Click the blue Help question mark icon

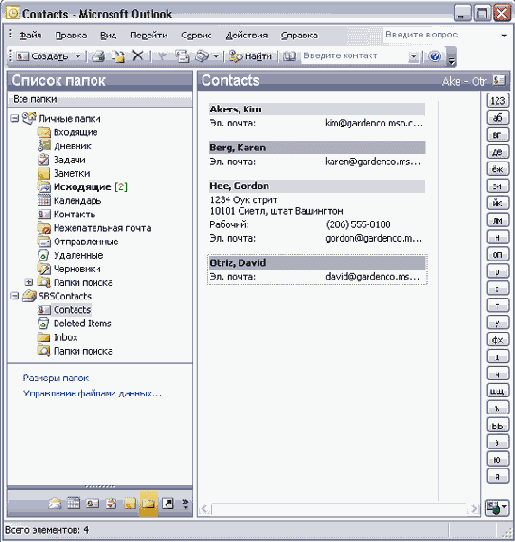coord(434,56)
